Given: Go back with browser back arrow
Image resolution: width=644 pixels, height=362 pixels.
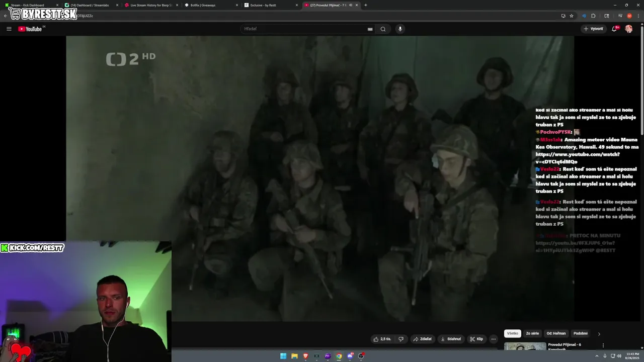Looking at the screenshot, I should (6, 16).
